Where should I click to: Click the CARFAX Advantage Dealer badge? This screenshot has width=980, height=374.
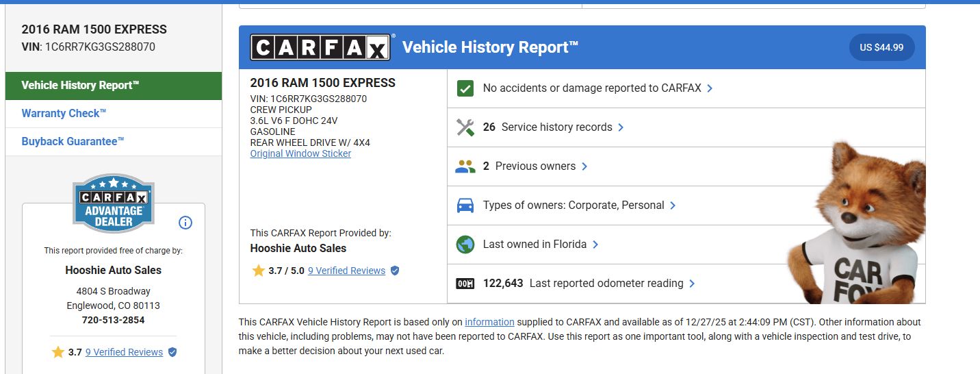pos(114,203)
